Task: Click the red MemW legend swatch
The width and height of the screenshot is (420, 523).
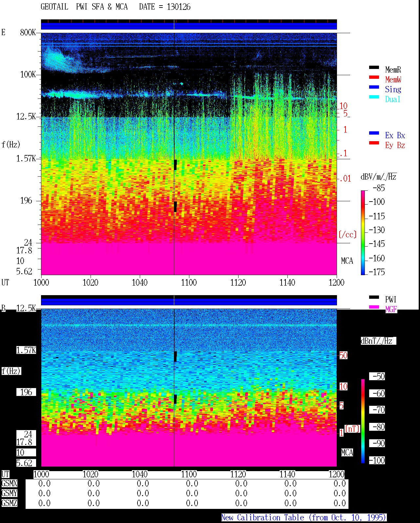Action: 374,77
